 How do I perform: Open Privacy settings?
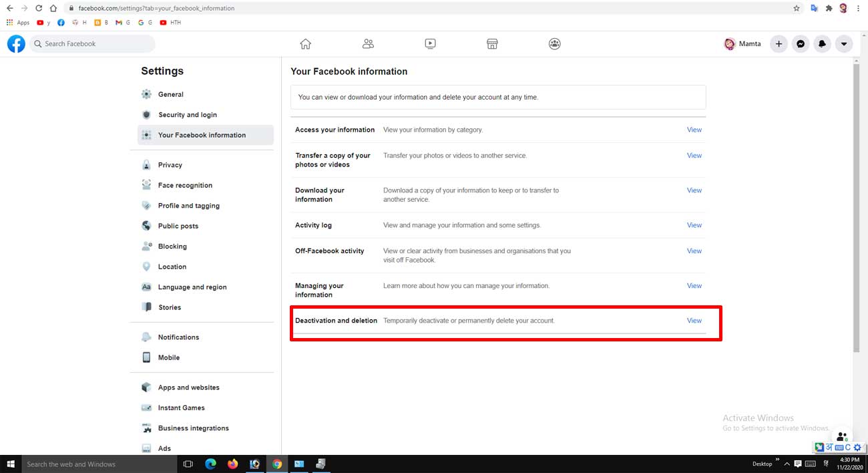pyautogui.click(x=206, y=165)
